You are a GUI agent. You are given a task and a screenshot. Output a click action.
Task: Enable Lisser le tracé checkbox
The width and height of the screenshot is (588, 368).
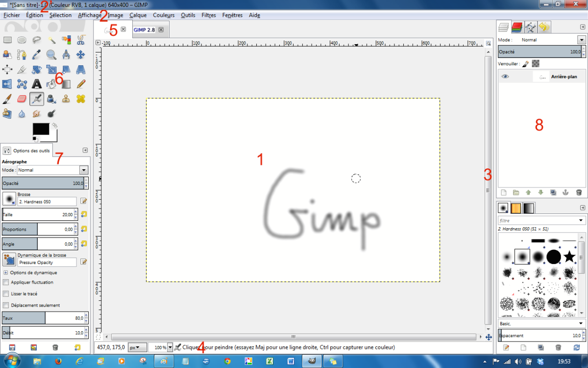[5, 293]
